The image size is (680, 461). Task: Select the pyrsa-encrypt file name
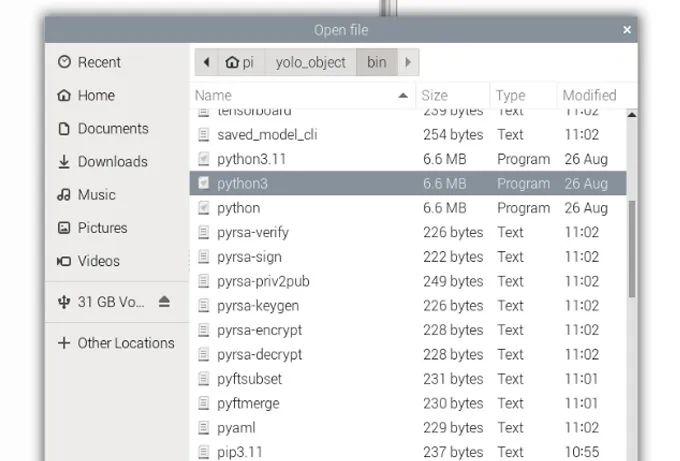point(259,330)
